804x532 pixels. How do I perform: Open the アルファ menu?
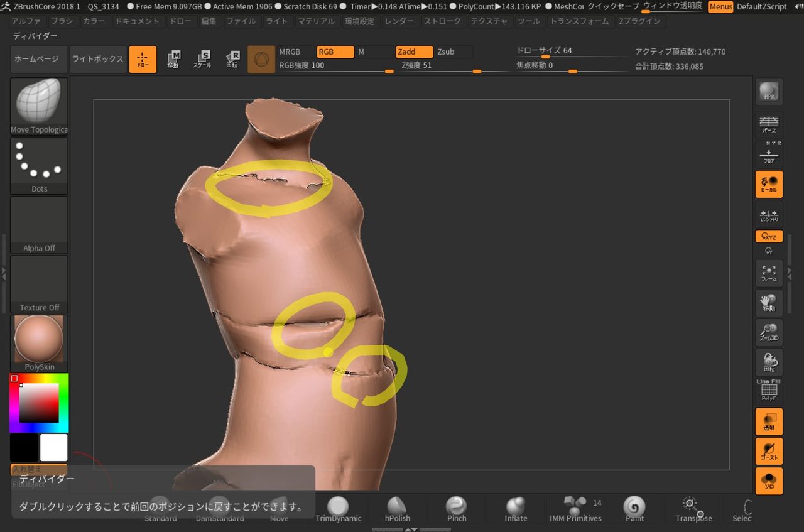(x=26, y=21)
